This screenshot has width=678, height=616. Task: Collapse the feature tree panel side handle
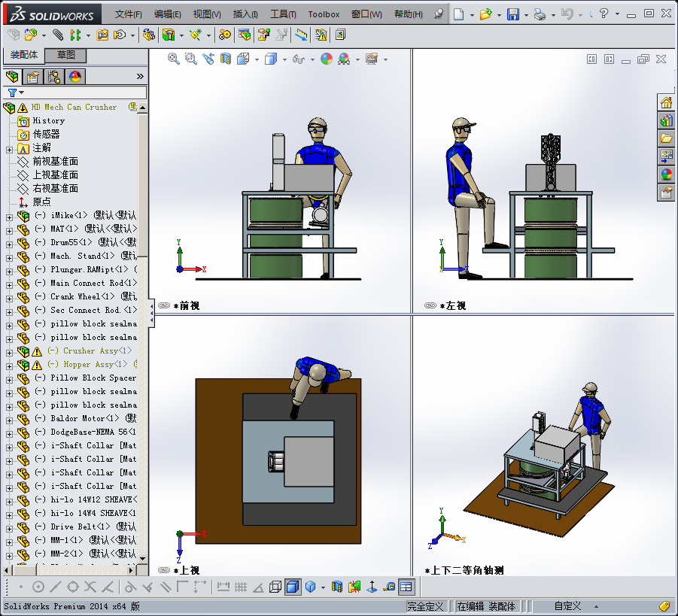tap(151, 313)
